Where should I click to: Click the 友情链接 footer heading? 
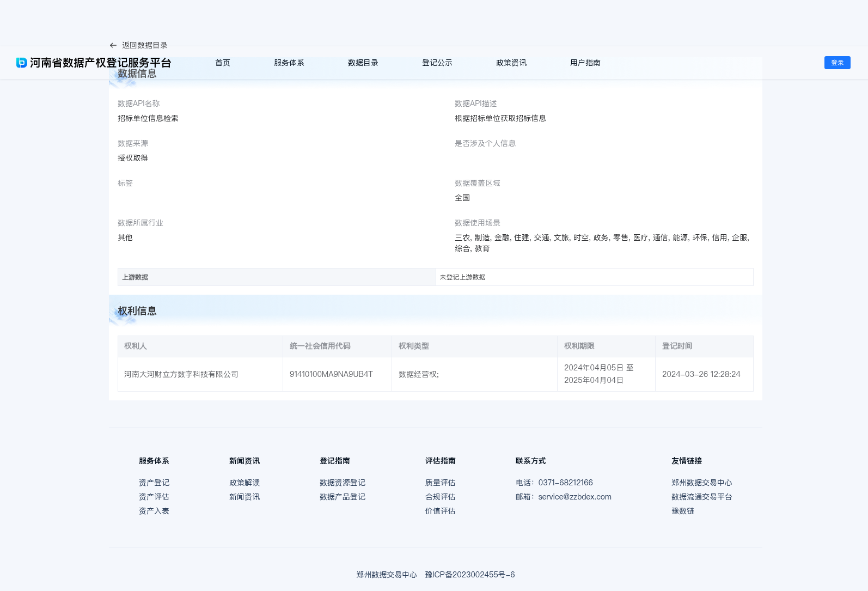[x=687, y=461]
